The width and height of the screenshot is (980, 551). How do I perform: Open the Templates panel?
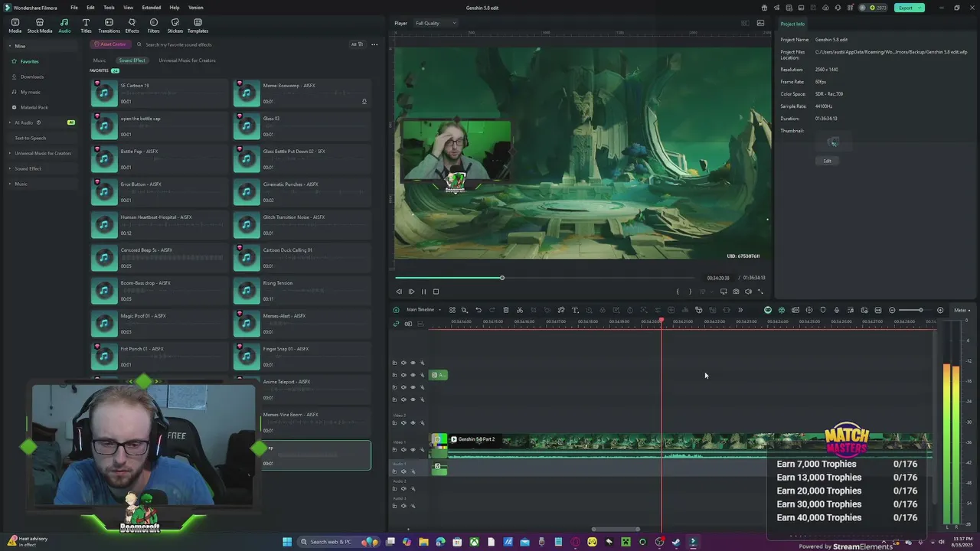(x=198, y=25)
